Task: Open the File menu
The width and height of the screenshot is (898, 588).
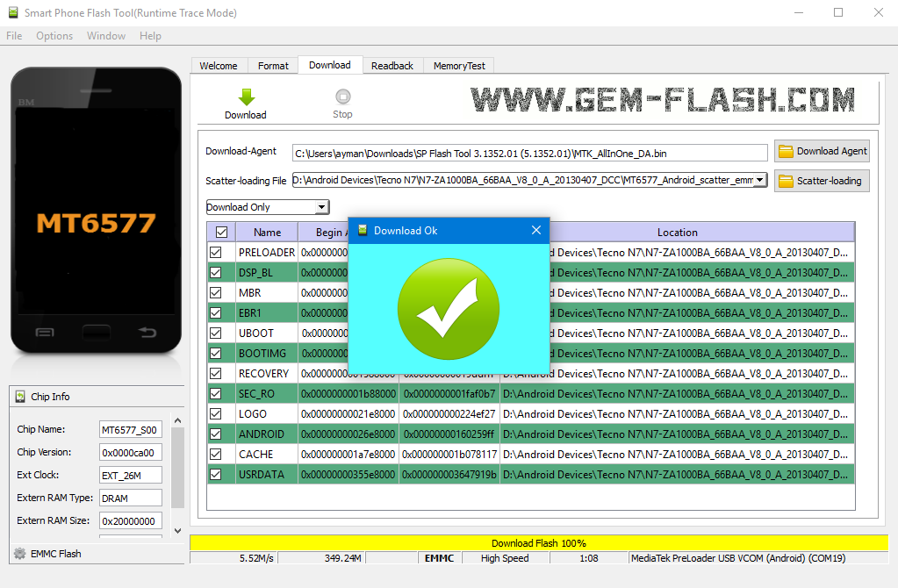Action: pos(14,36)
